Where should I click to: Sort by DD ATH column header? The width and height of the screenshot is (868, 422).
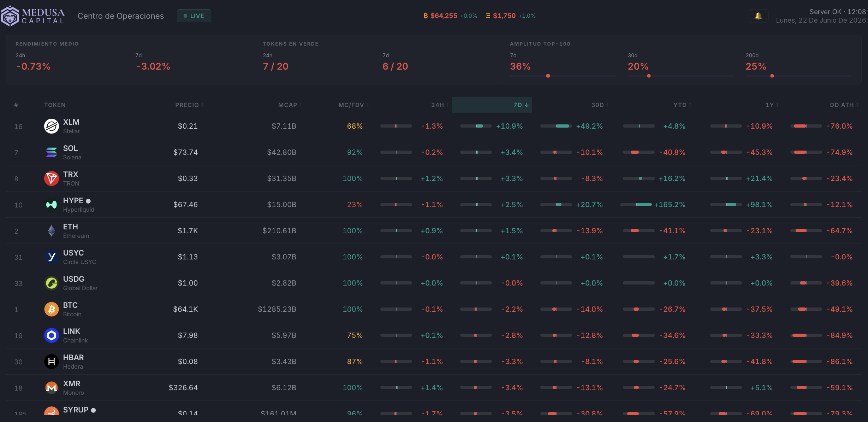click(x=844, y=105)
